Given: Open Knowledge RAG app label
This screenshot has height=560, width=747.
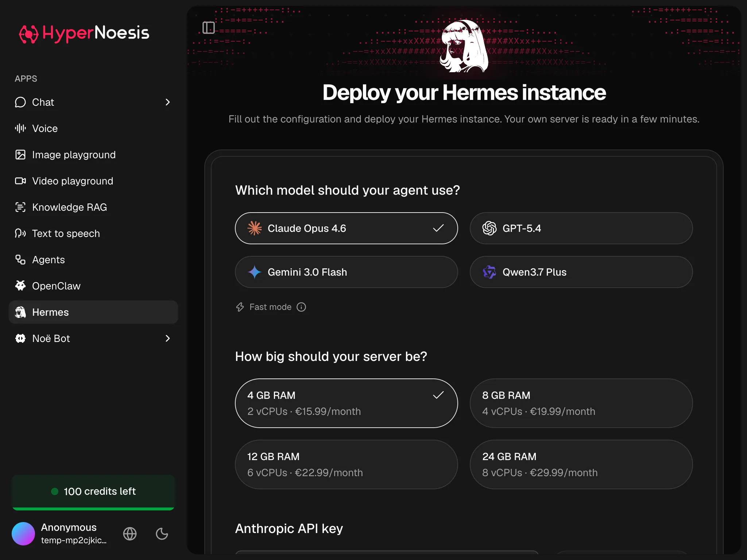Looking at the screenshot, I should [x=70, y=207].
